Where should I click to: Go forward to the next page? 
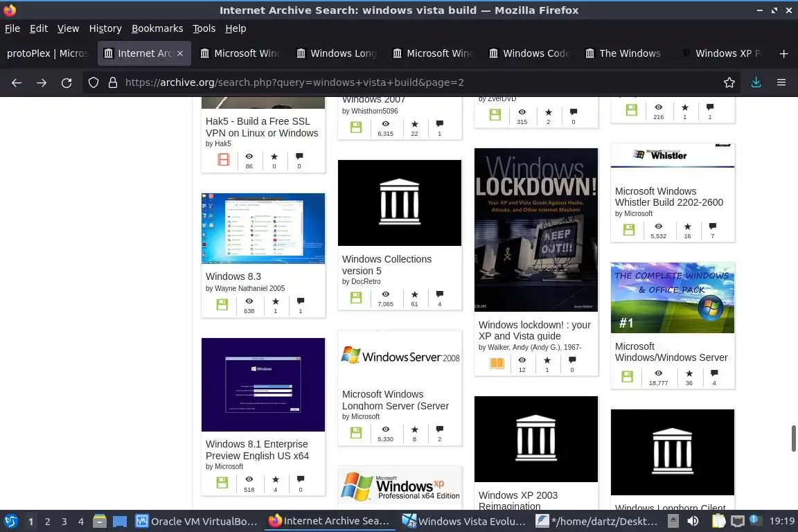click(42, 82)
